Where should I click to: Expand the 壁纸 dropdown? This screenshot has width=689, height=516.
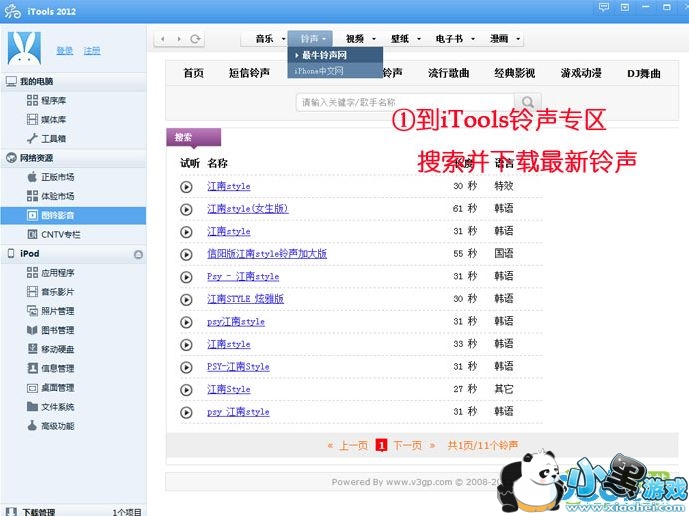click(x=419, y=39)
